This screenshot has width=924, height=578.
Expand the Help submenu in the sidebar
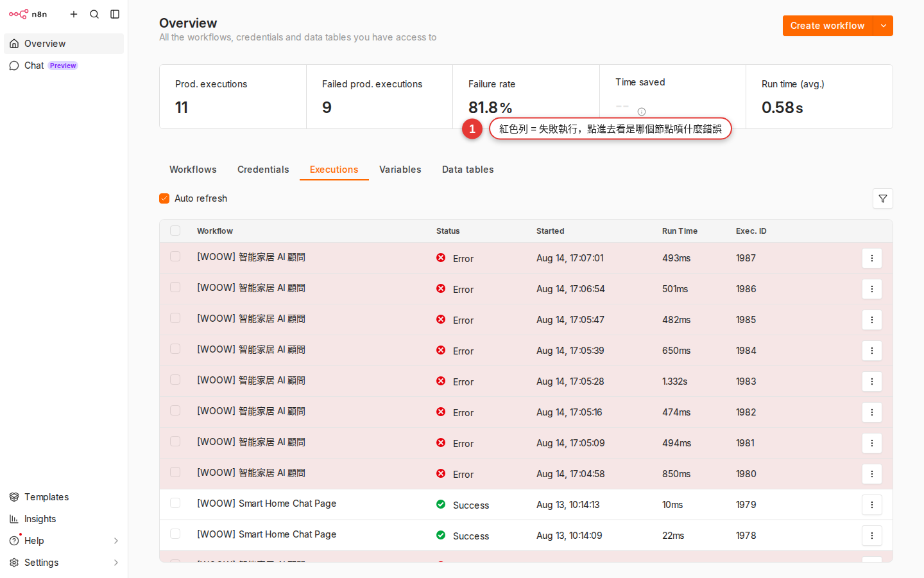(x=116, y=541)
